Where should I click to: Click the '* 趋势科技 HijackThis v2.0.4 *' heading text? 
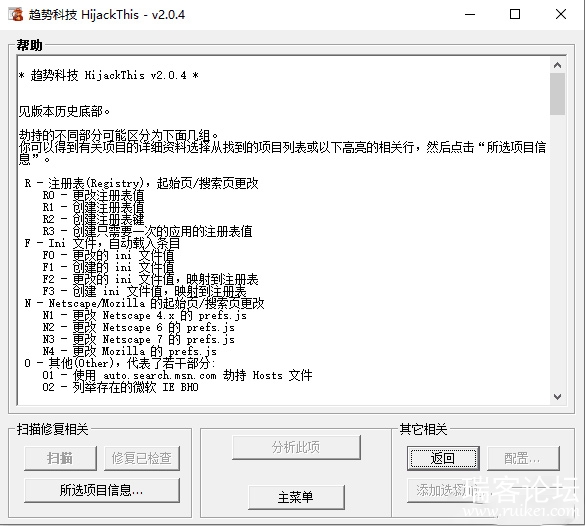[x=109, y=75]
